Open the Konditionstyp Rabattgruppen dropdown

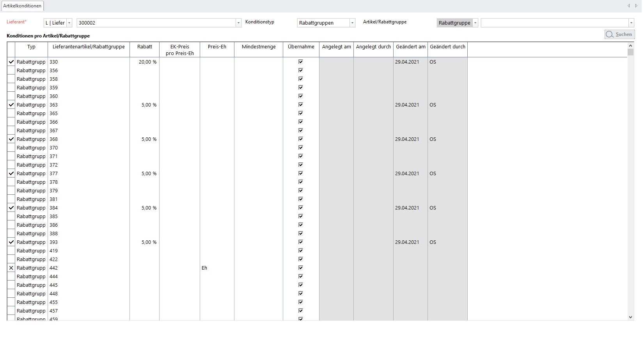coord(352,23)
